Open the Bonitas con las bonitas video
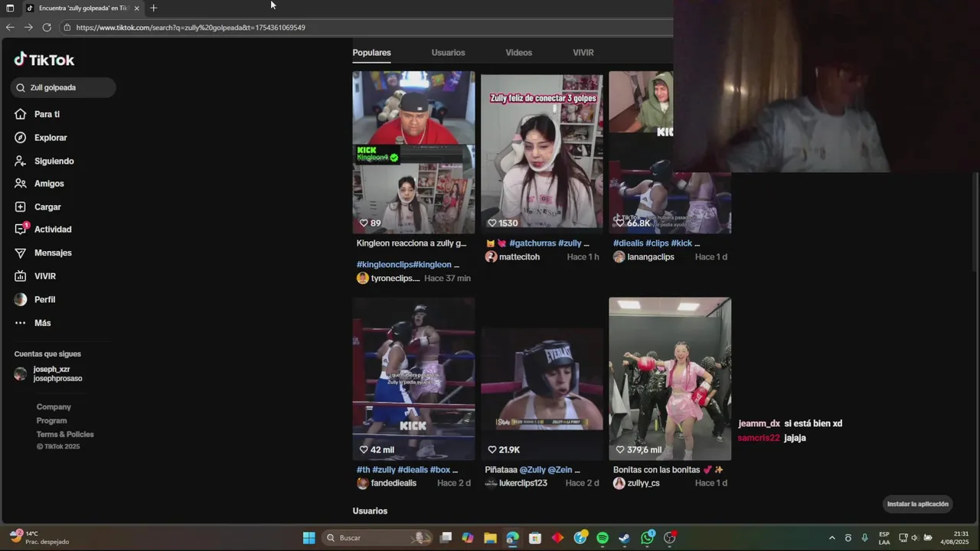This screenshot has width=980, height=551. [x=670, y=379]
